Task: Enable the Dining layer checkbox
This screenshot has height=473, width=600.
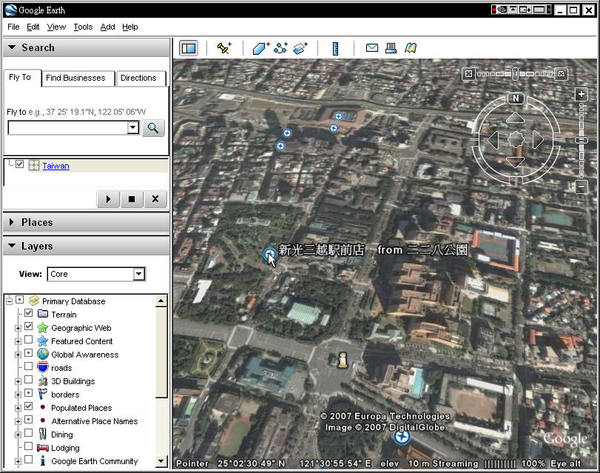Action: coord(28,433)
